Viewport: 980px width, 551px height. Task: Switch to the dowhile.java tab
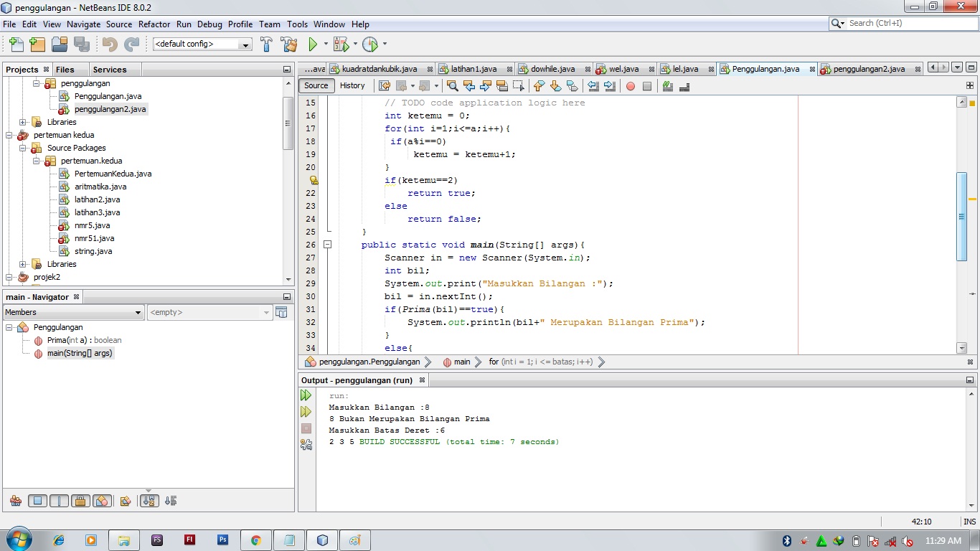point(552,69)
